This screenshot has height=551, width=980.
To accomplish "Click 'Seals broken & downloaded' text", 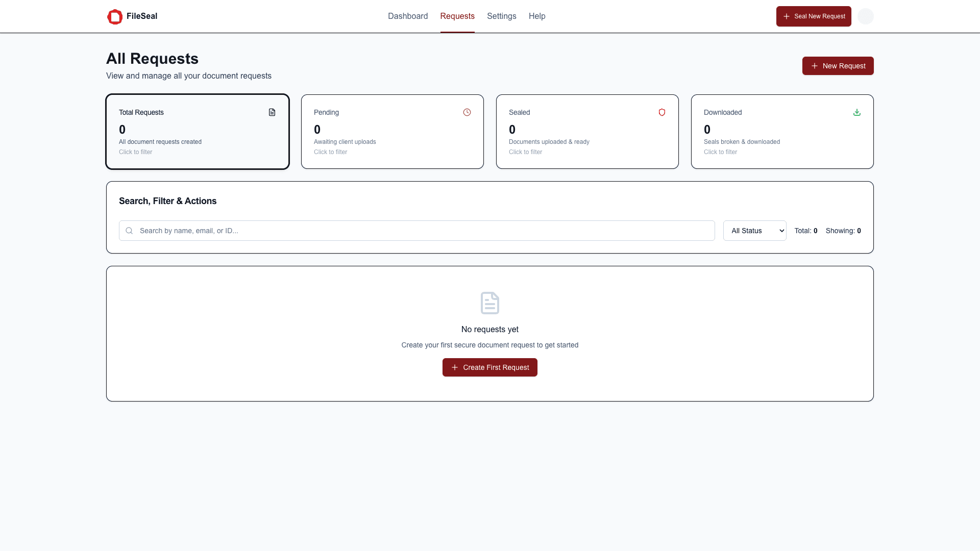I will tap(742, 142).
